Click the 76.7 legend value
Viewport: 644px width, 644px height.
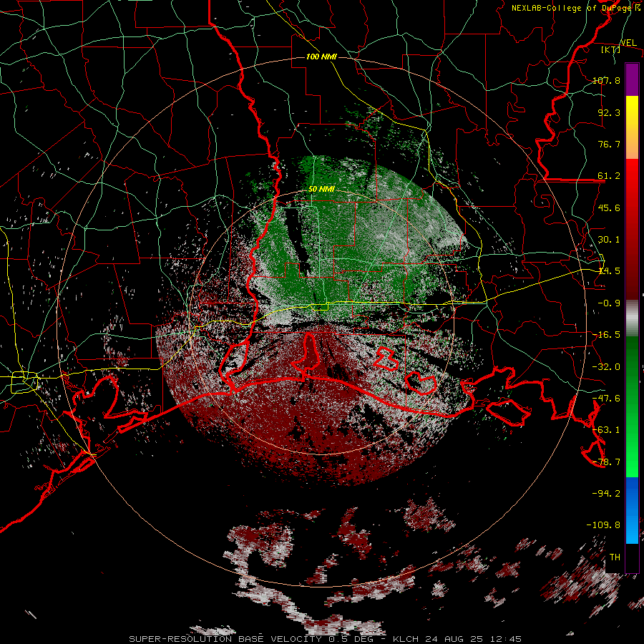tap(609, 144)
